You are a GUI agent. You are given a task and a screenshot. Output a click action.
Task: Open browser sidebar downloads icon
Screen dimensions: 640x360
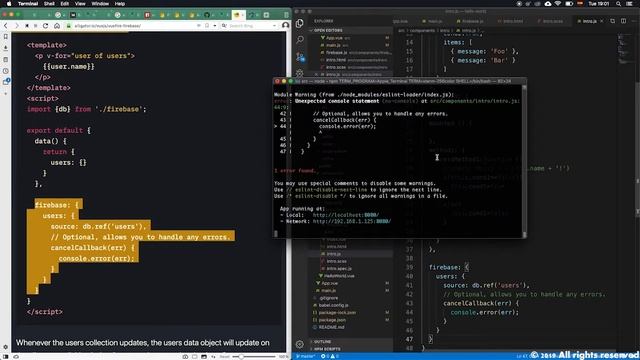(5, 48)
